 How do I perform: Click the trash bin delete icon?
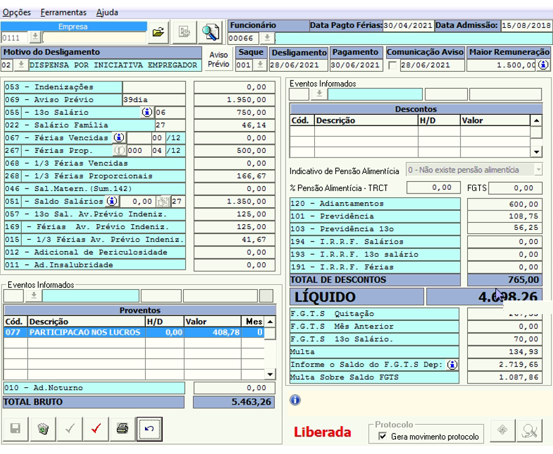[43, 429]
